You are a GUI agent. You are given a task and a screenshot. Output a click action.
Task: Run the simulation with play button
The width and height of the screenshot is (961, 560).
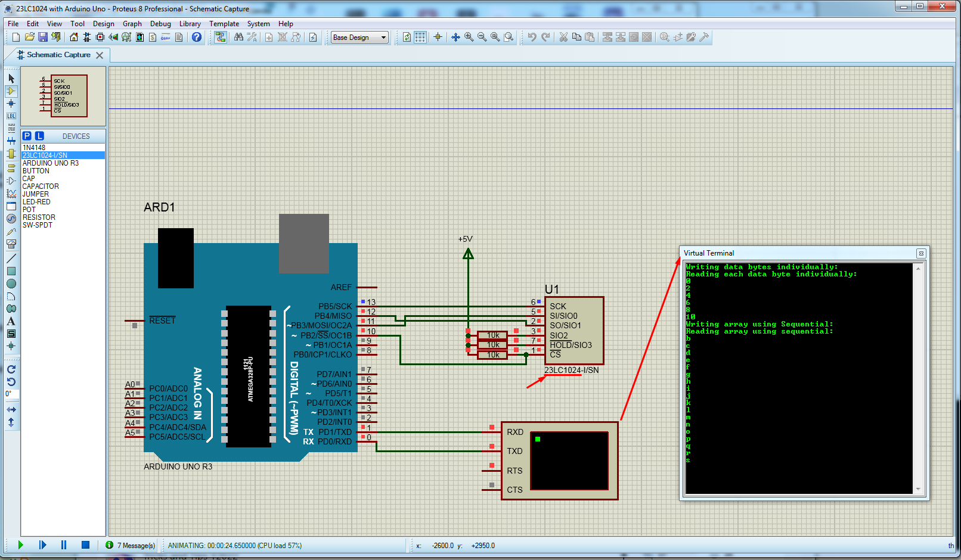click(x=21, y=545)
